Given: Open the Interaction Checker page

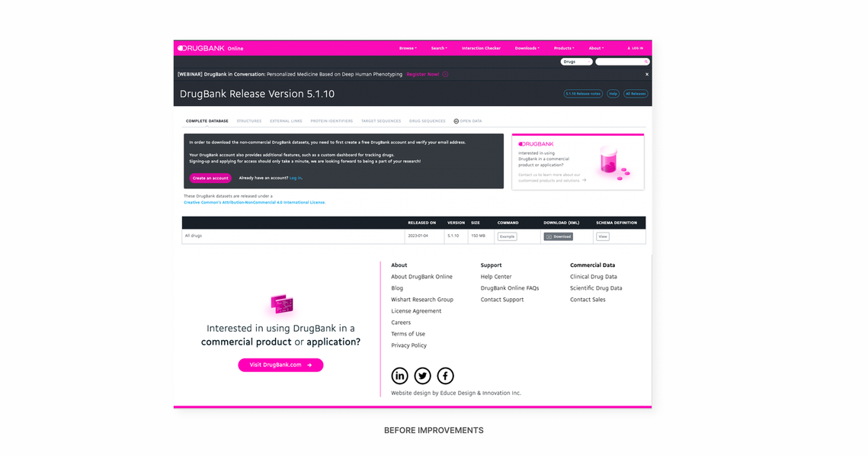Looking at the screenshot, I should click(x=481, y=48).
